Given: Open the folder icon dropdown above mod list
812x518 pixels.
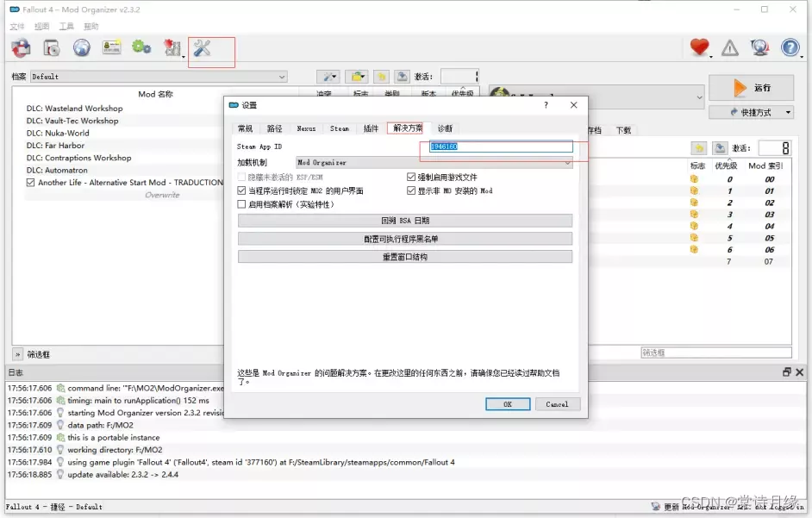Looking at the screenshot, I should (x=357, y=77).
